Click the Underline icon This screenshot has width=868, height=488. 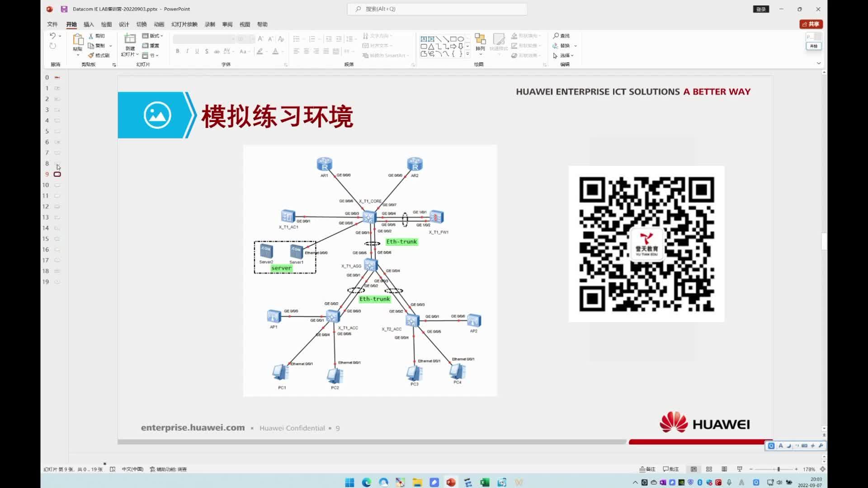coord(197,51)
